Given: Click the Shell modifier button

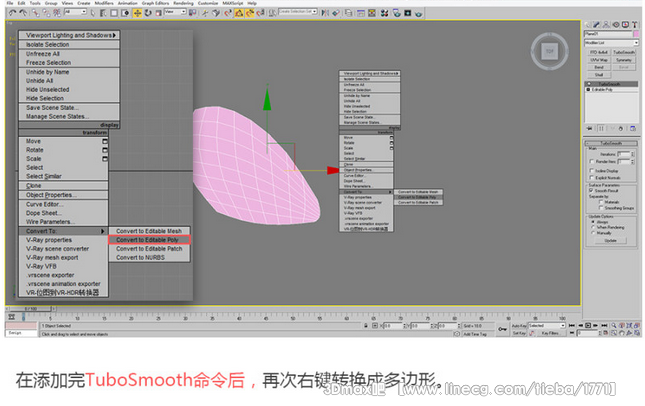Looking at the screenshot, I should click(x=599, y=74).
